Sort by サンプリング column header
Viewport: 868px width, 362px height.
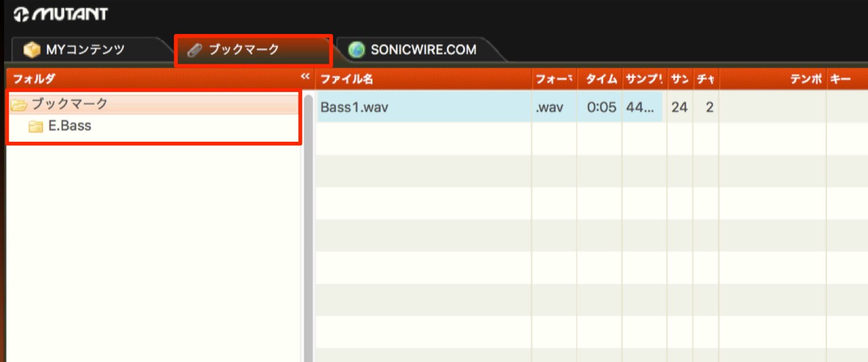[x=645, y=80]
